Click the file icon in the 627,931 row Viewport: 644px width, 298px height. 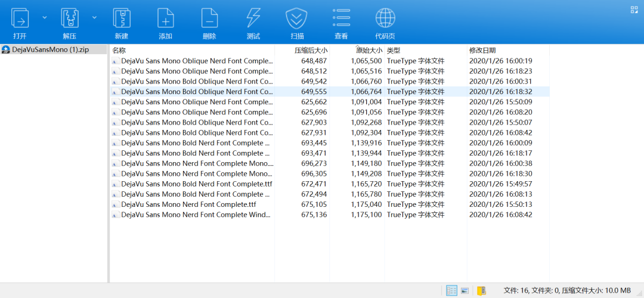(116, 133)
